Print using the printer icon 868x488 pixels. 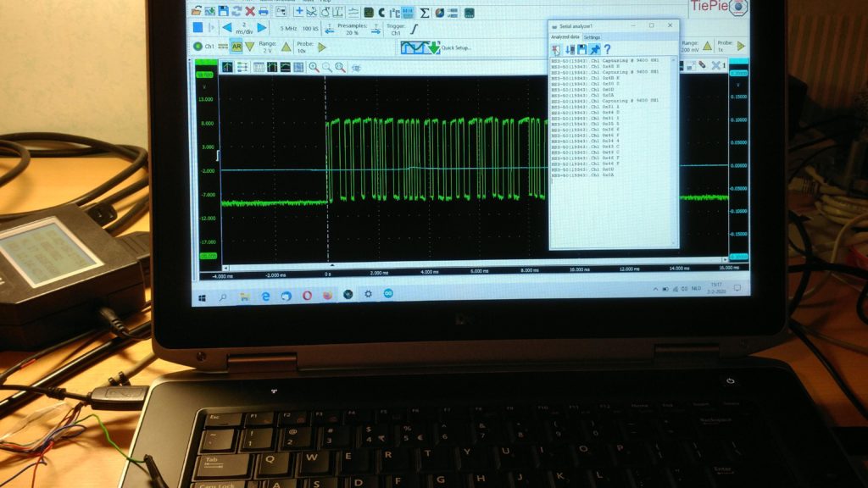pos(263,11)
